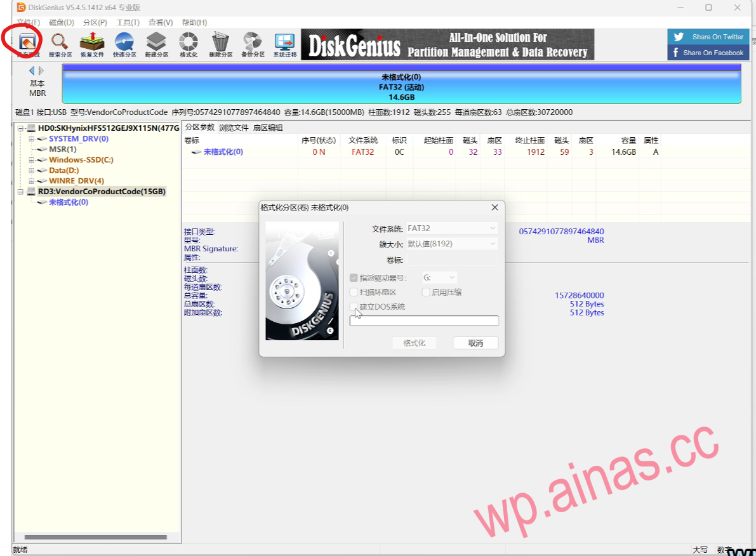Click the DiskGenius app icon in title bar

pyautogui.click(x=21, y=7)
